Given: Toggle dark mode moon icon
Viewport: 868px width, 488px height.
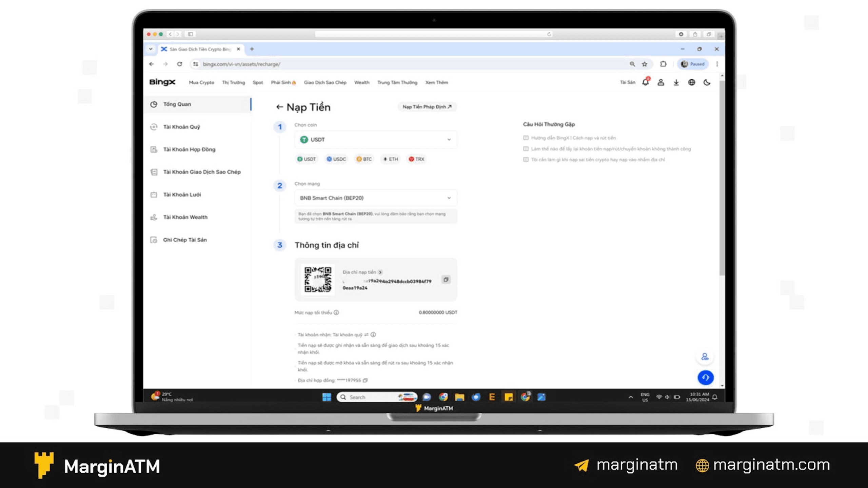Looking at the screenshot, I should pyautogui.click(x=707, y=82).
